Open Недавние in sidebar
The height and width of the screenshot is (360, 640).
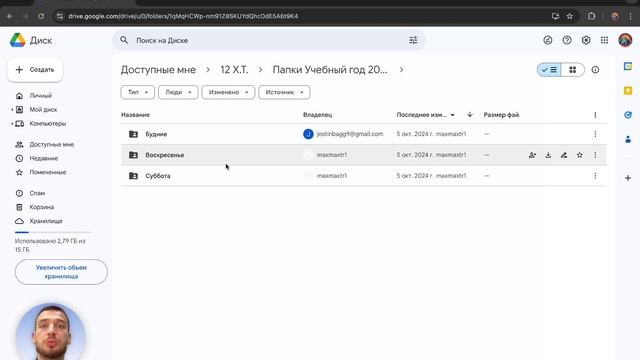point(44,158)
